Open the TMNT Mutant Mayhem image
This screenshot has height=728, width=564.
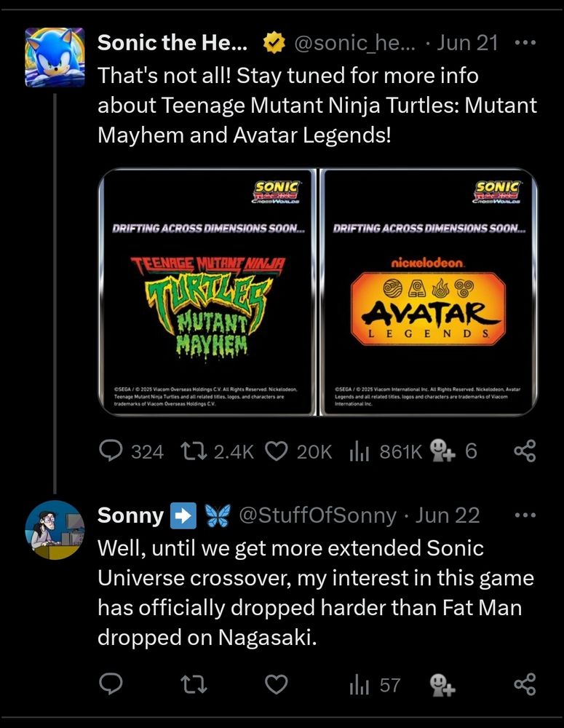(x=207, y=292)
